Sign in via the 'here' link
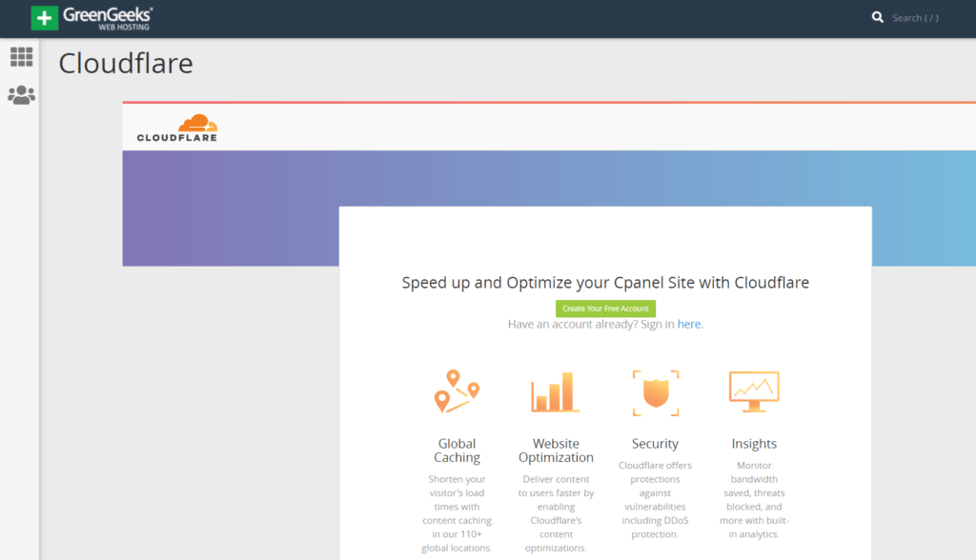The width and height of the screenshot is (976, 560). pos(689,324)
